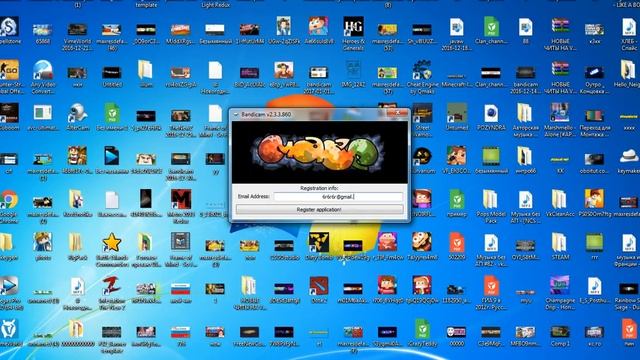Image resolution: width=640 pixels, height=360 pixels.
Task: Click the Register application! button
Action: point(319,209)
